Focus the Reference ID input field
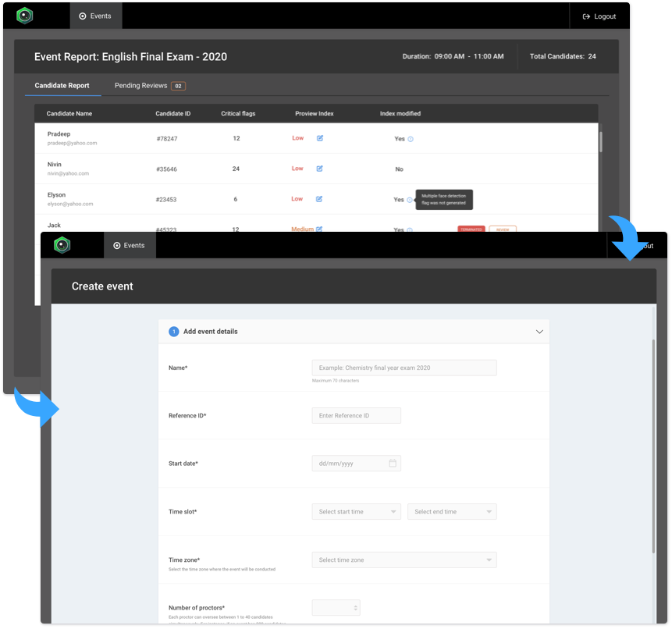Screen dimensions: 672x629 tap(357, 416)
